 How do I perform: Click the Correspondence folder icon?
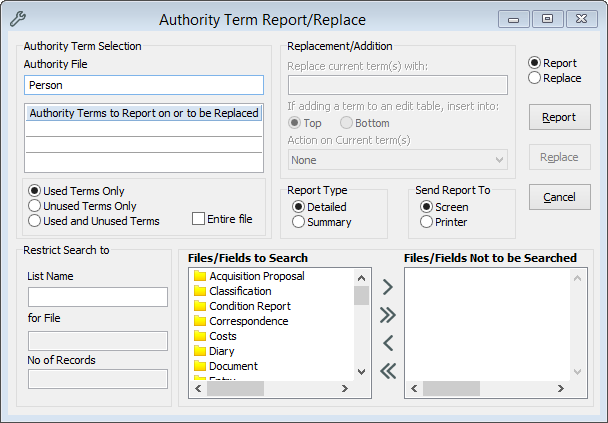pyautogui.click(x=200, y=321)
